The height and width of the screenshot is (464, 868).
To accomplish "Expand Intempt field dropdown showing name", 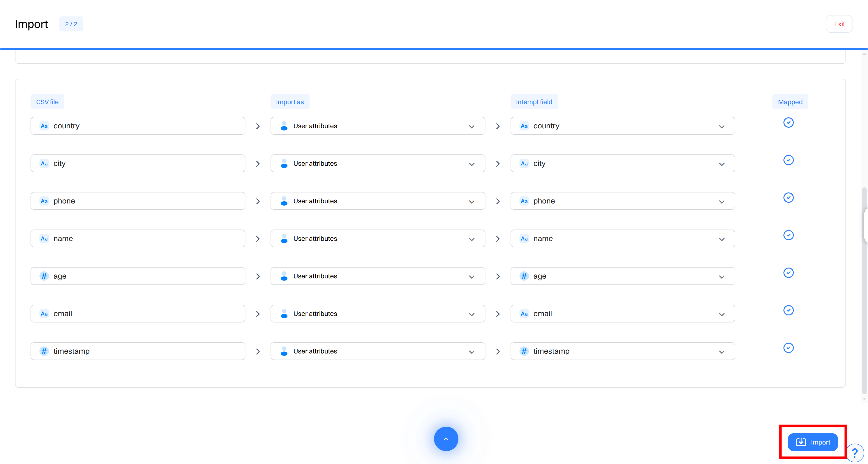I will click(x=623, y=238).
